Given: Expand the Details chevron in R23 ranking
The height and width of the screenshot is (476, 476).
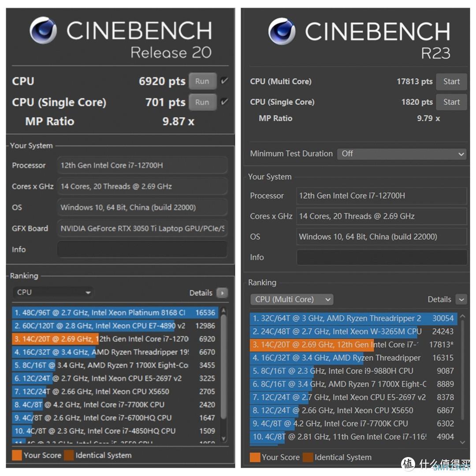Looking at the screenshot, I should [461, 300].
